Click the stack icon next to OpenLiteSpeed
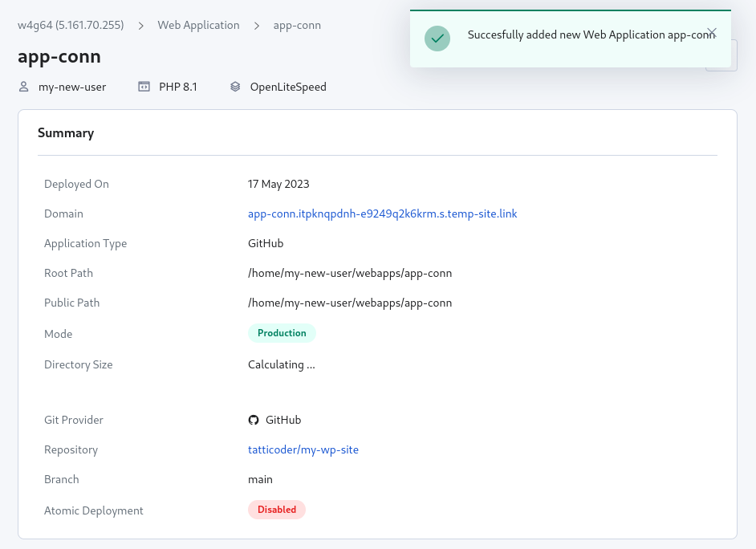 [235, 87]
